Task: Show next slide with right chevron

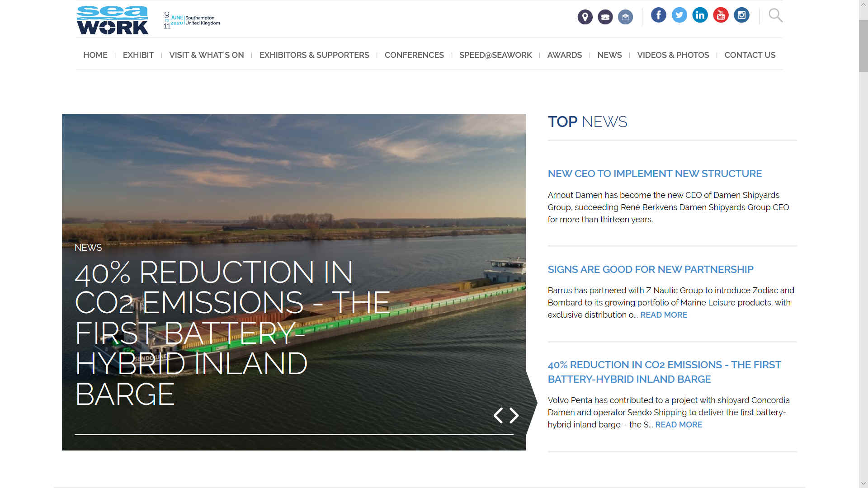Action: (514, 415)
